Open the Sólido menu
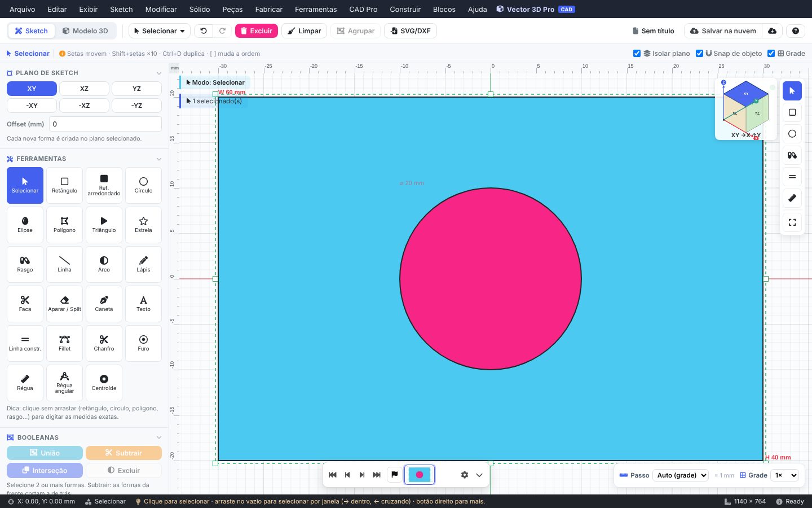The width and height of the screenshot is (812, 508). click(x=200, y=9)
